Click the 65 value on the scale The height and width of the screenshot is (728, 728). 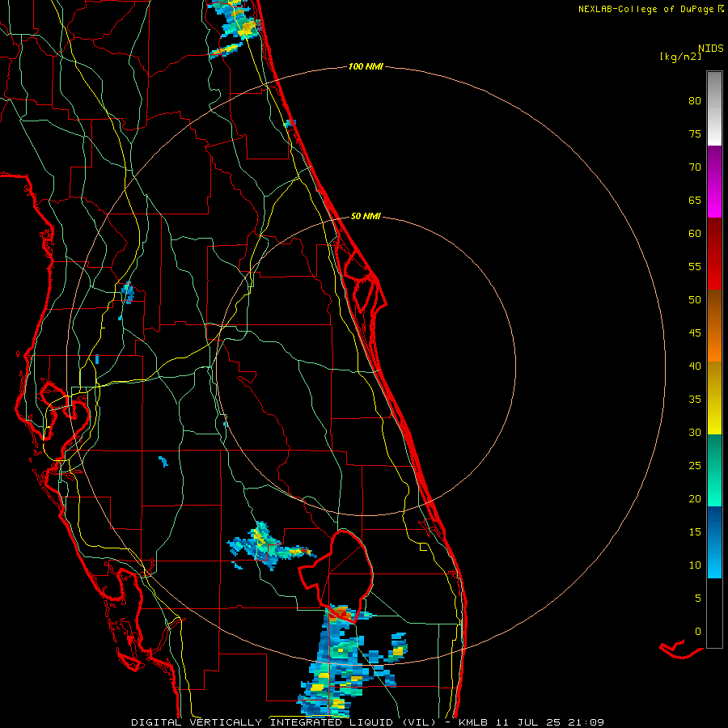tap(695, 201)
